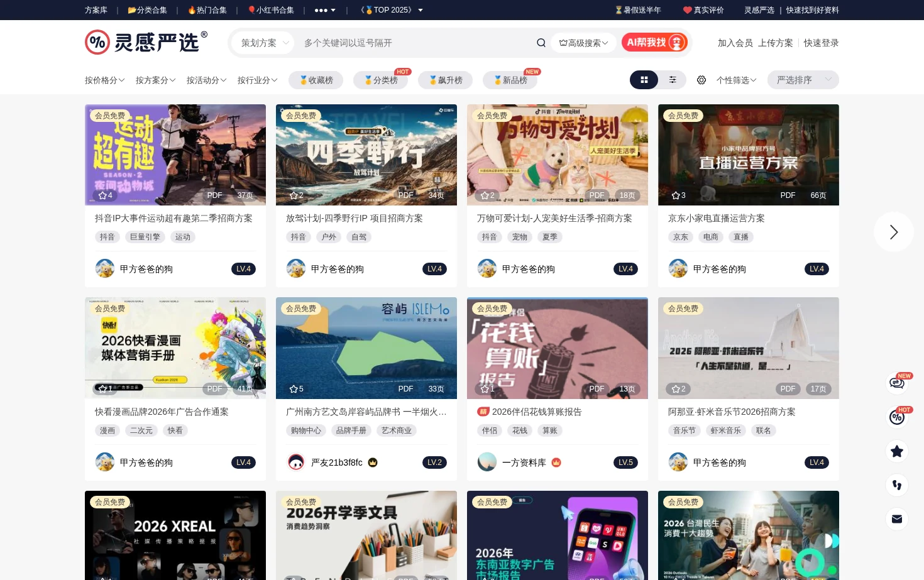Viewport: 924px width, 580px height.
Task: Click avatar on 京东小家电直播运营方案 card
Action: [678, 269]
